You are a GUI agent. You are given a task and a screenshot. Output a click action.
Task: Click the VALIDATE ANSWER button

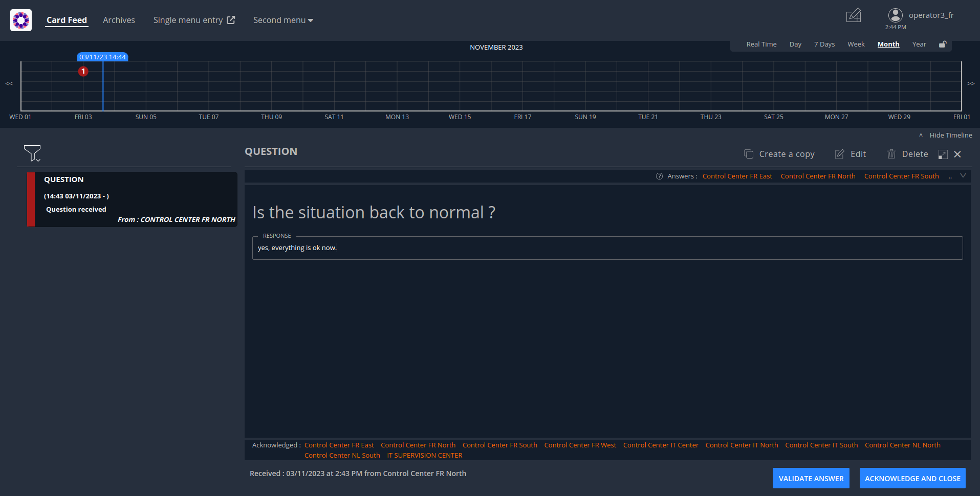(x=810, y=478)
